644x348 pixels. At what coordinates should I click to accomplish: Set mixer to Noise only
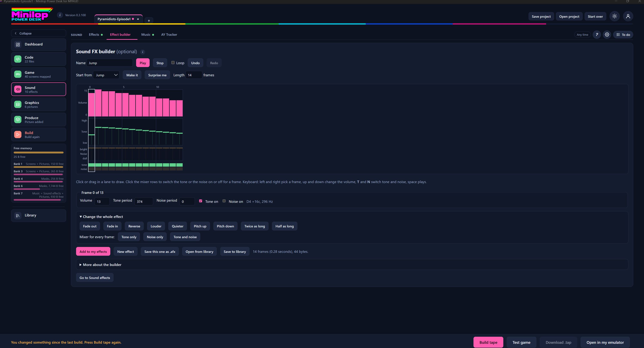pyautogui.click(x=155, y=237)
